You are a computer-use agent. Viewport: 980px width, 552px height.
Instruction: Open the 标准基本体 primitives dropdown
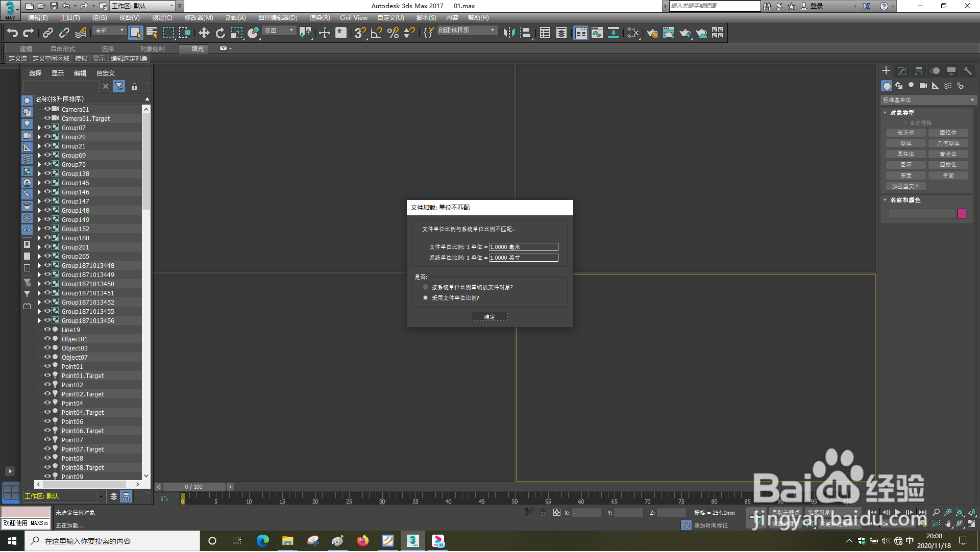[928, 100]
